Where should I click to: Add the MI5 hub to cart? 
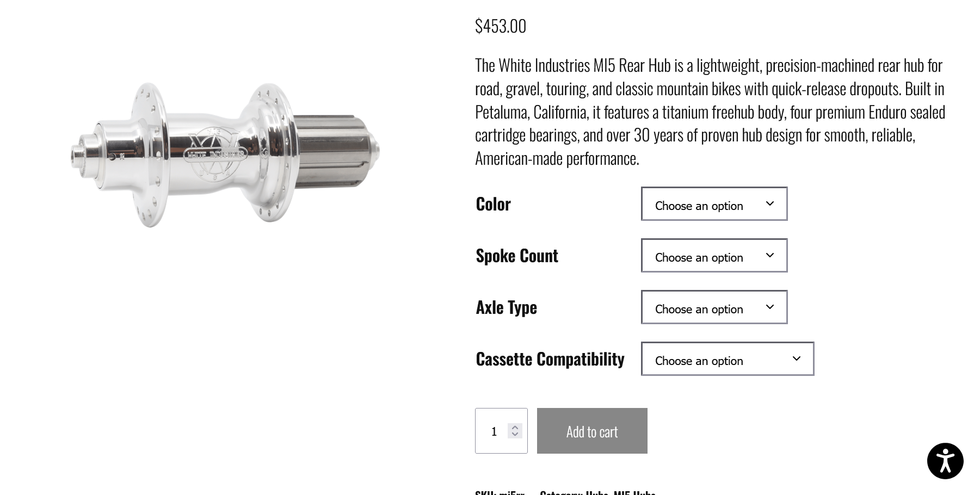tap(592, 431)
